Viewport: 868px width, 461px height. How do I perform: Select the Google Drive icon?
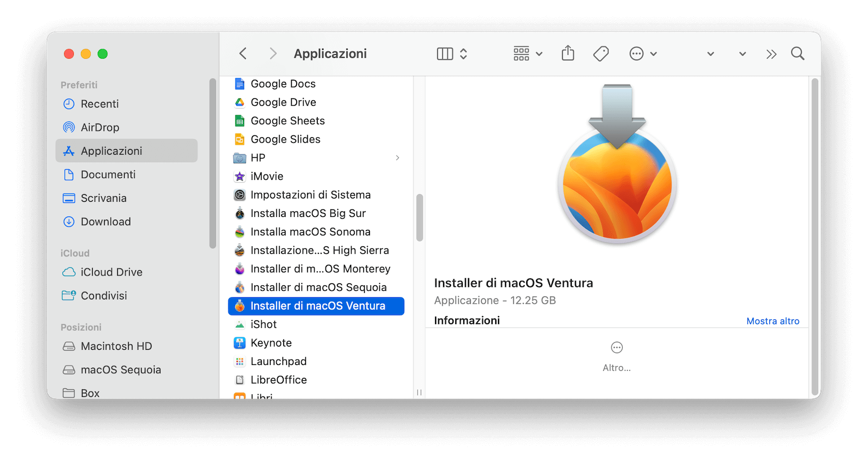(x=240, y=103)
